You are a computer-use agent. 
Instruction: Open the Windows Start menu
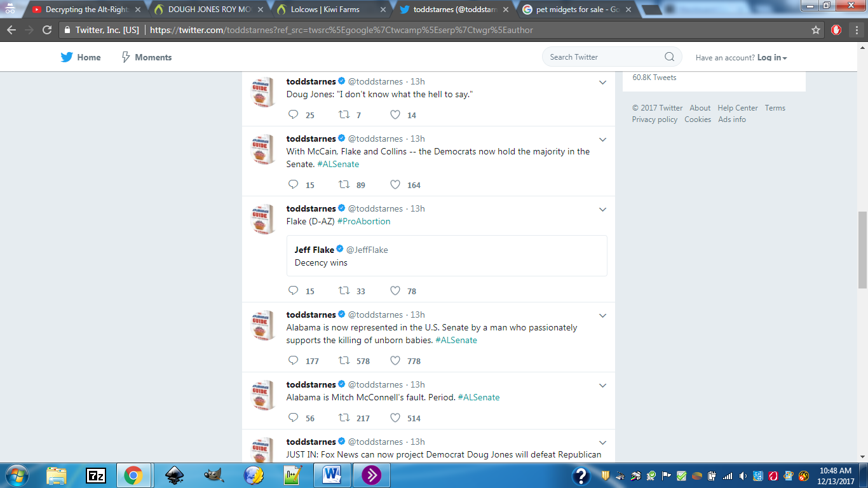17,475
